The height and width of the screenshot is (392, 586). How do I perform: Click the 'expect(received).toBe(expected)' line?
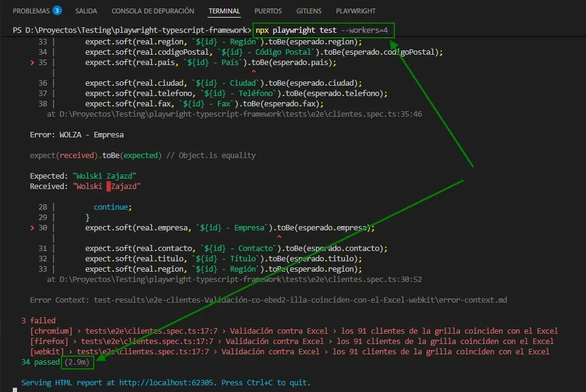(x=96, y=156)
